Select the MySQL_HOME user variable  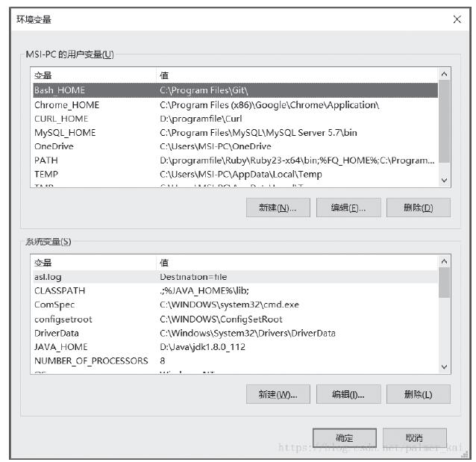click(235, 133)
